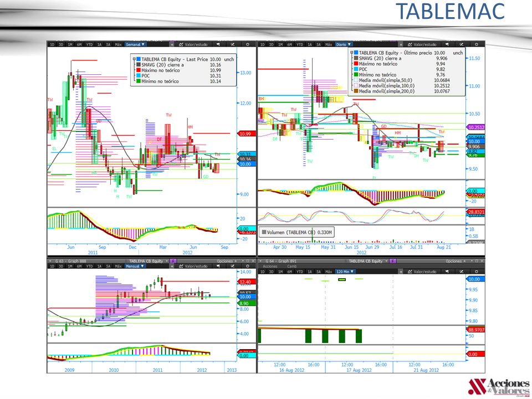Click blue Last Price swatch in Semanal legend
This screenshot has width=532, height=399.
click(139, 59)
